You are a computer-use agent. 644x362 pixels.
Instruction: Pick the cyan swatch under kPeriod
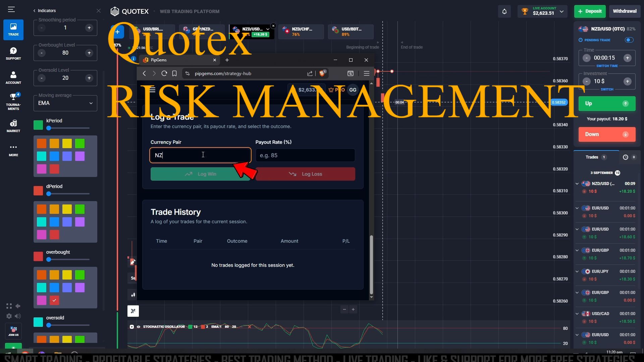tap(42, 156)
